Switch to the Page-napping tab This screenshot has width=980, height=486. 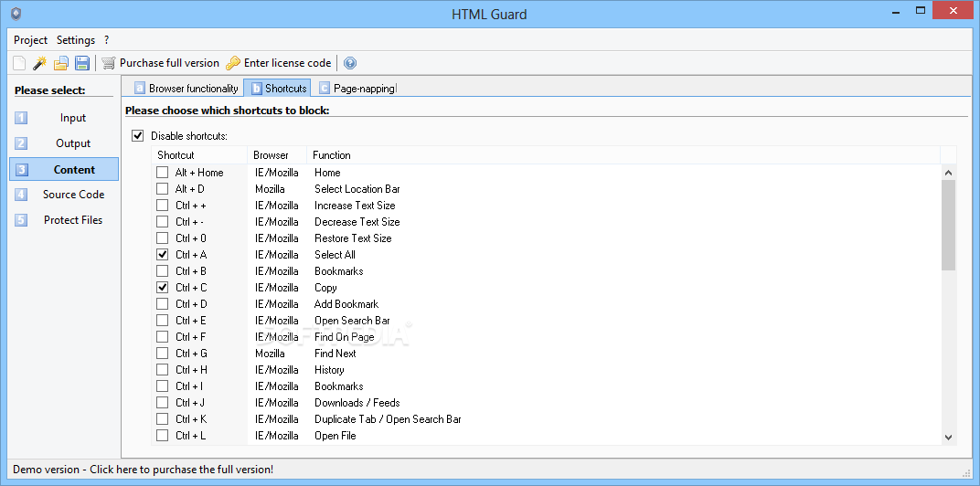point(357,89)
